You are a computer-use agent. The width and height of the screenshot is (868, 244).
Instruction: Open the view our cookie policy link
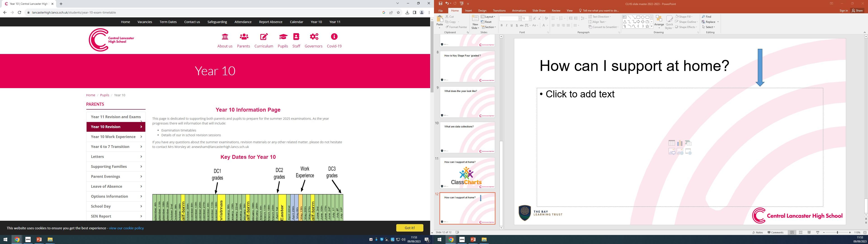click(x=126, y=228)
